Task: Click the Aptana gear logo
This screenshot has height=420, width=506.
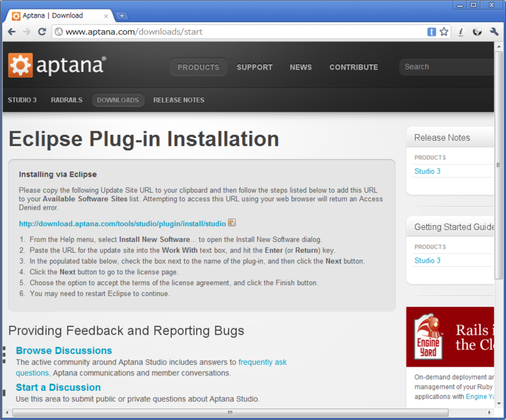Action: (x=20, y=65)
